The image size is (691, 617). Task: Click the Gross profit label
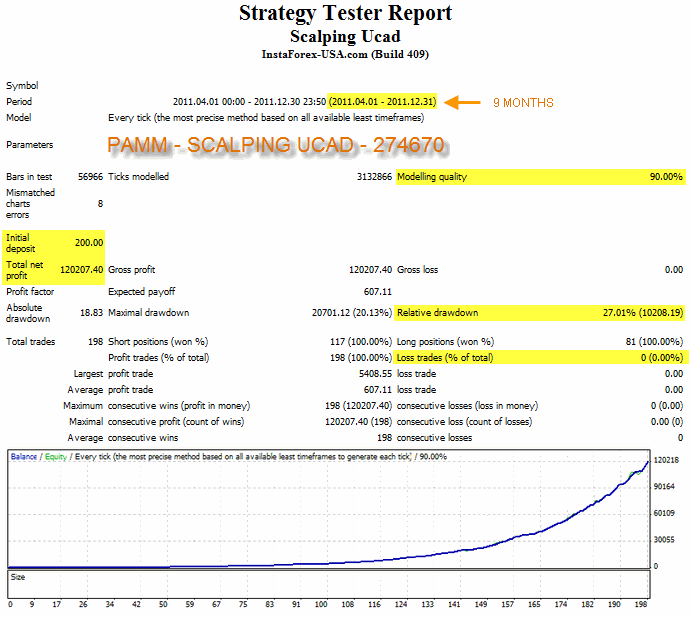pos(131,270)
